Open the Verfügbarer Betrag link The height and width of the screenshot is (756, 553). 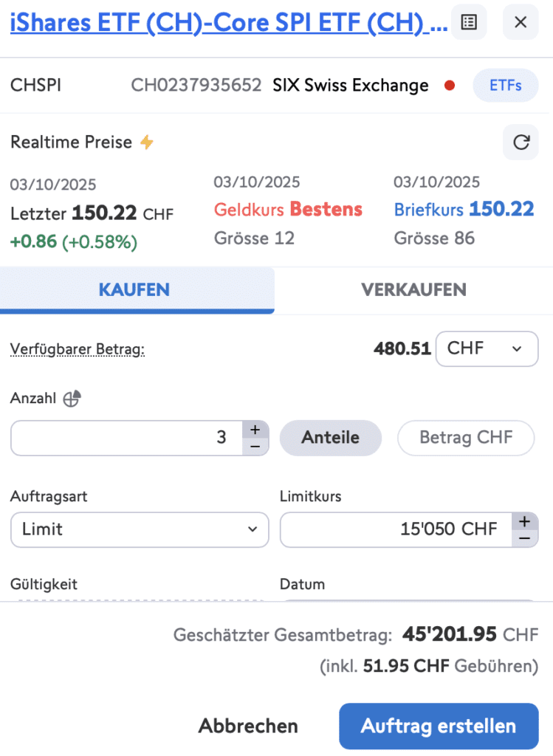(77, 348)
